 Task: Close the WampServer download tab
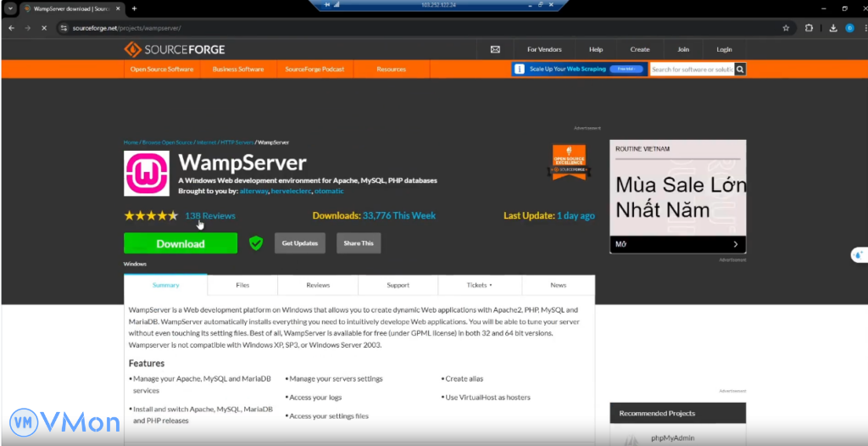click(117, 8)
